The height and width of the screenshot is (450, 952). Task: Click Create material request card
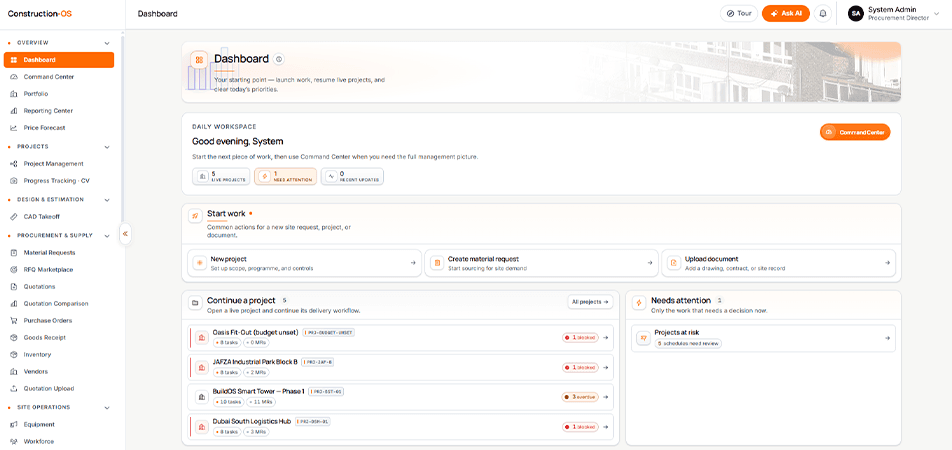pyautogui.click(x=542, y=263)
